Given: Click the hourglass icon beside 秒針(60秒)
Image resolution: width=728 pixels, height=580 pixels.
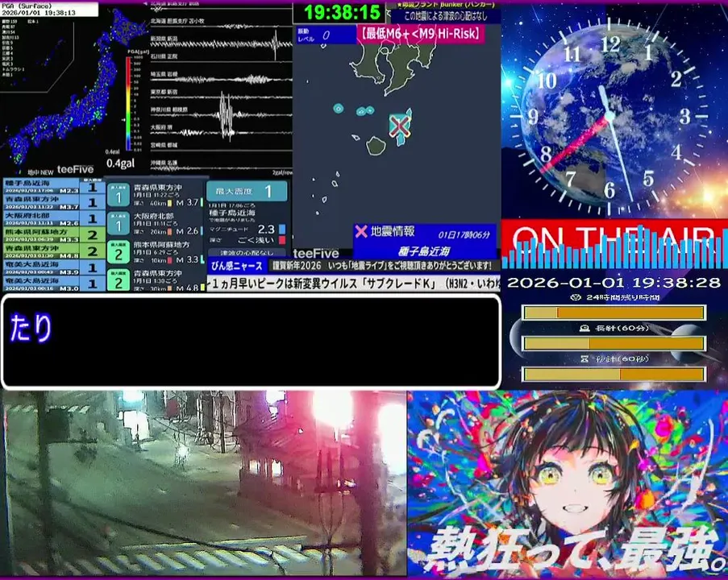Looking at the screenshot, I should coord(584,358).
